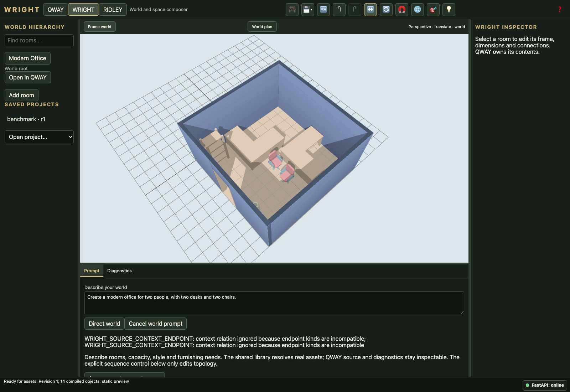Click Cancel world prompt
The image size is (570, 392).
155,324
